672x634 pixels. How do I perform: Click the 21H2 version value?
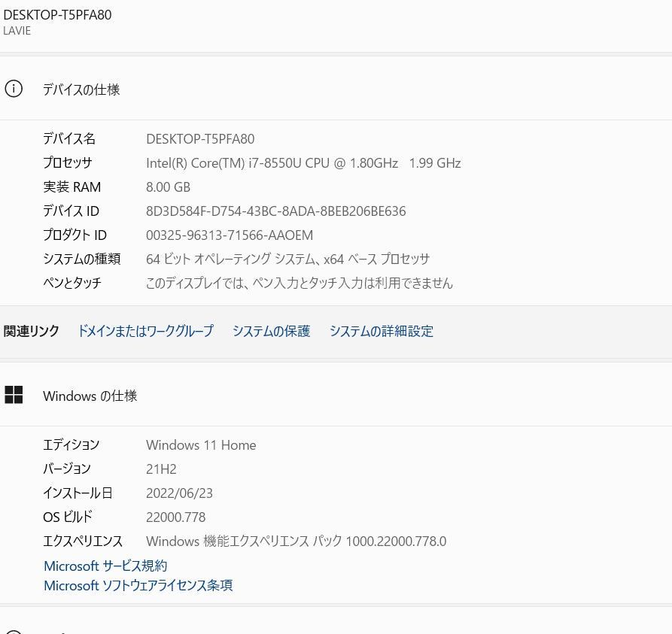pos(161,469)
